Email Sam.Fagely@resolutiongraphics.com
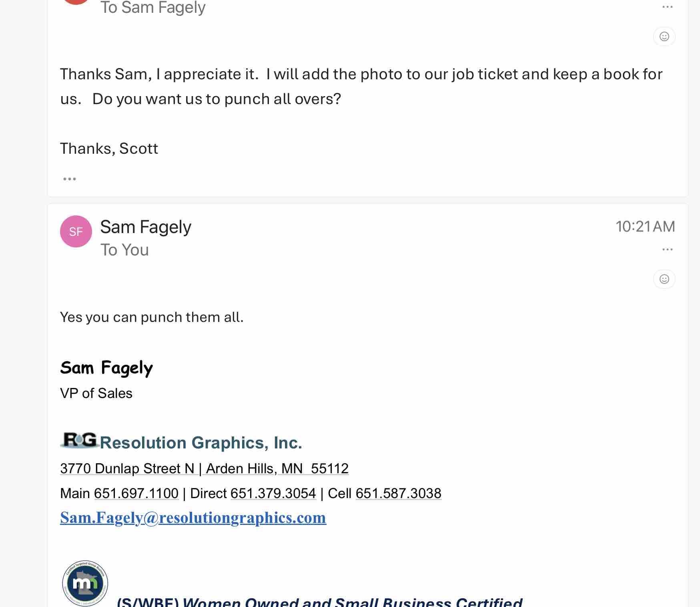Image resolution: width=700 pixels, height=607 pixels. [x=193, y=518]
